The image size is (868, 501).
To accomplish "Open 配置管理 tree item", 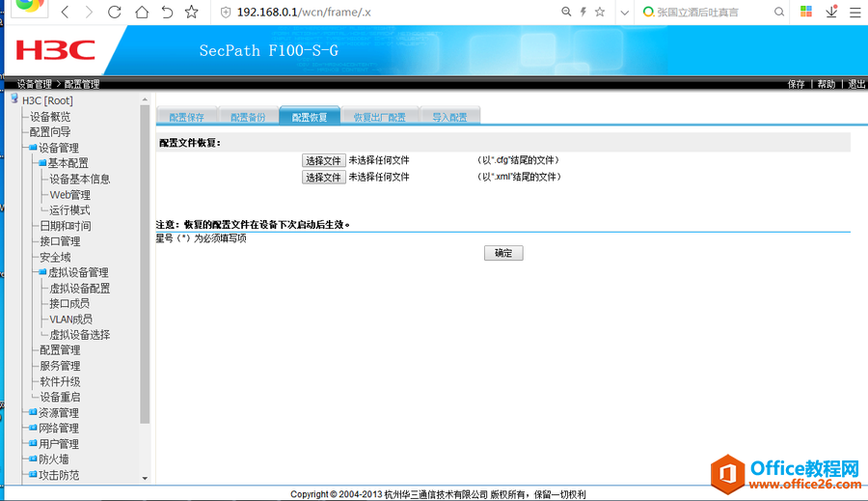I will (60, 349).
